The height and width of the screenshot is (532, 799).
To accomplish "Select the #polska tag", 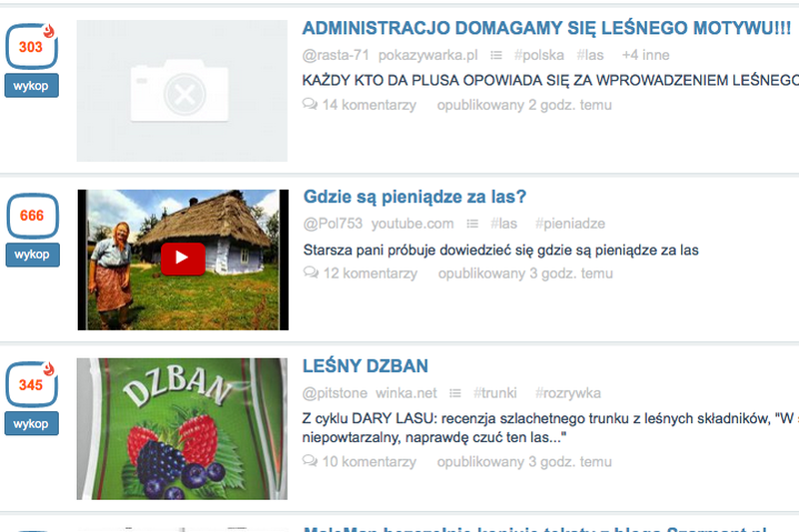I will (x=539, y=55).
